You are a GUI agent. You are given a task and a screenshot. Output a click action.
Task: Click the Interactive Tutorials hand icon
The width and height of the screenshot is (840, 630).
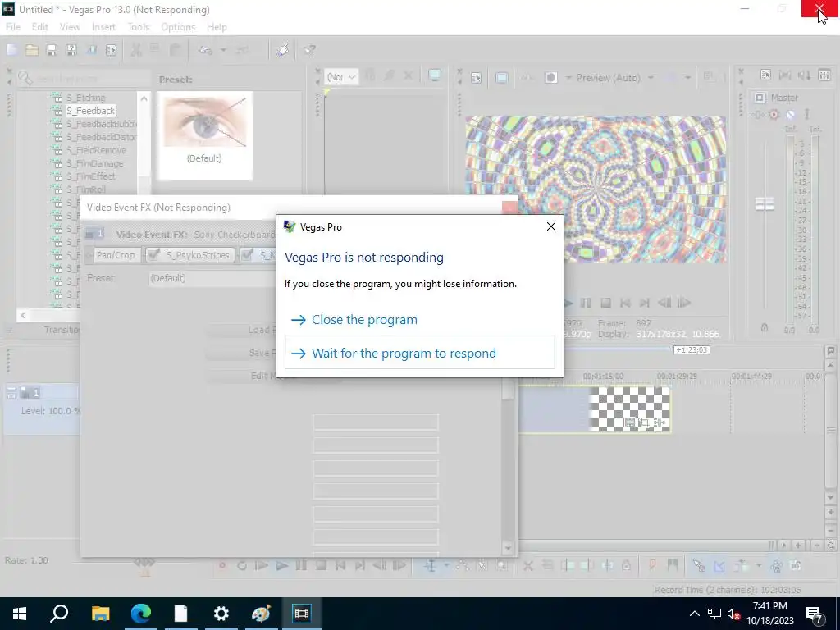[x=283, y=50]
